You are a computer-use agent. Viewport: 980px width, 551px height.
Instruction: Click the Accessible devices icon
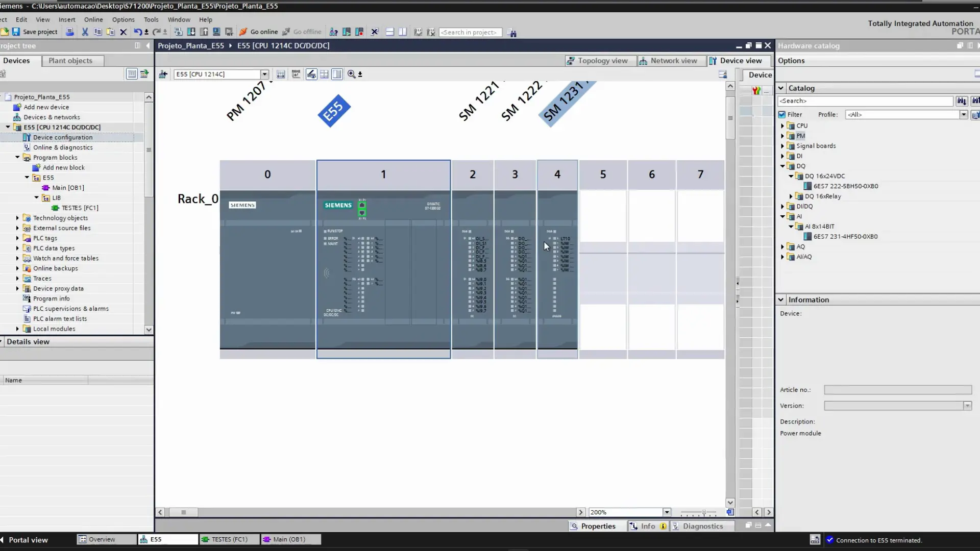[334, 32]
